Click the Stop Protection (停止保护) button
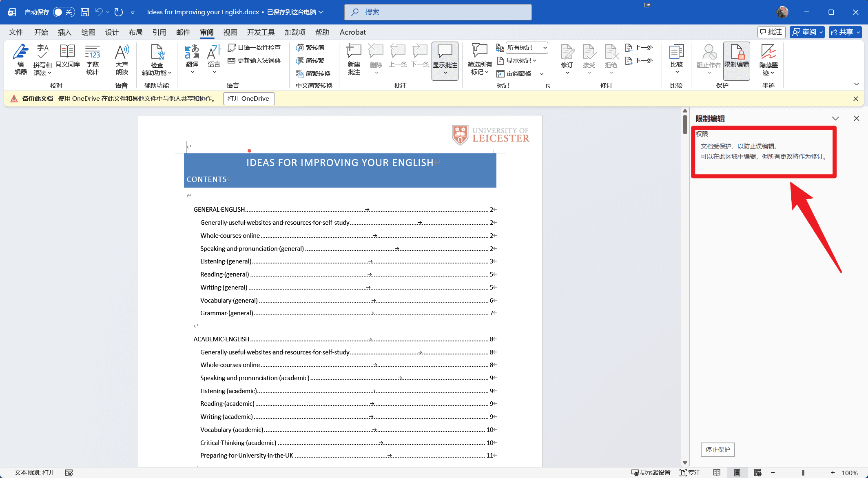This screenshot has height=478, width=868. click(717, 449)
